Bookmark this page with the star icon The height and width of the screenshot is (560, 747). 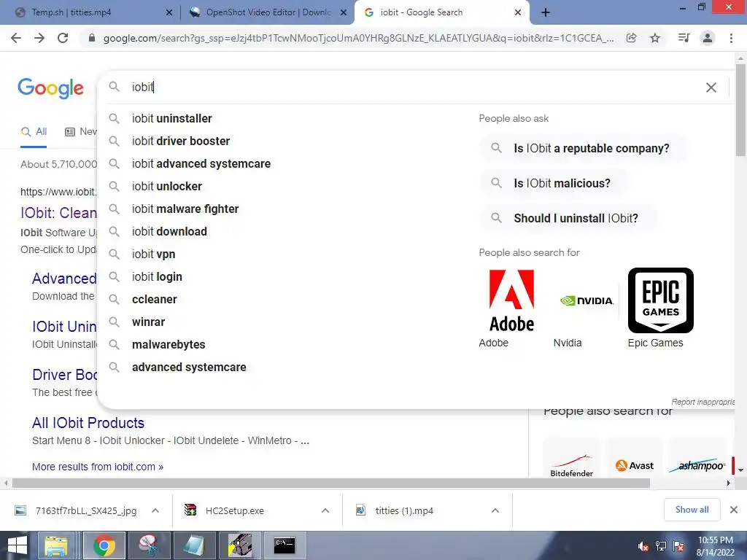[x=655, y=38]
